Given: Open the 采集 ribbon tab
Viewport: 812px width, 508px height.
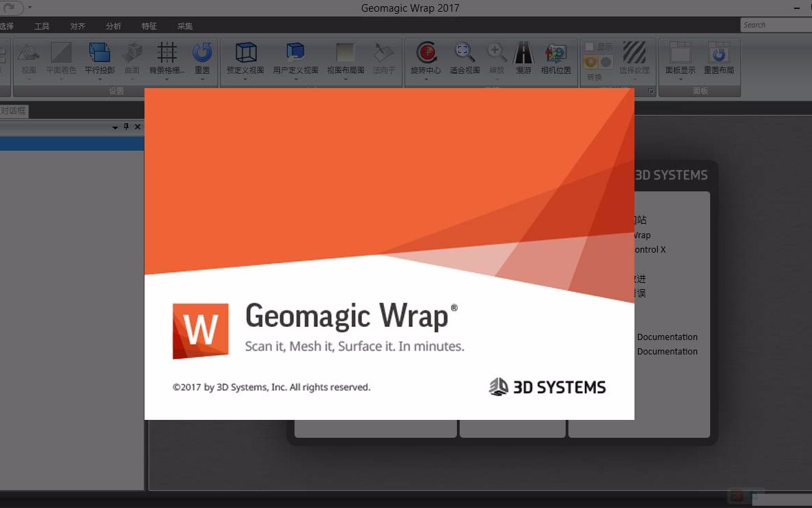Looking at the screenshot, I should coord(185,26).
